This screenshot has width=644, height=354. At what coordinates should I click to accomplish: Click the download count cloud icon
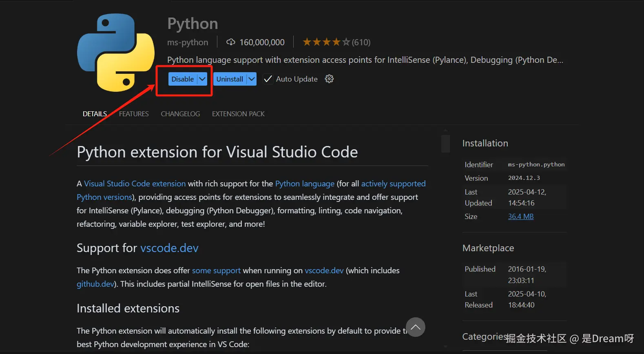pyautogui.click(x=231, y=42)
